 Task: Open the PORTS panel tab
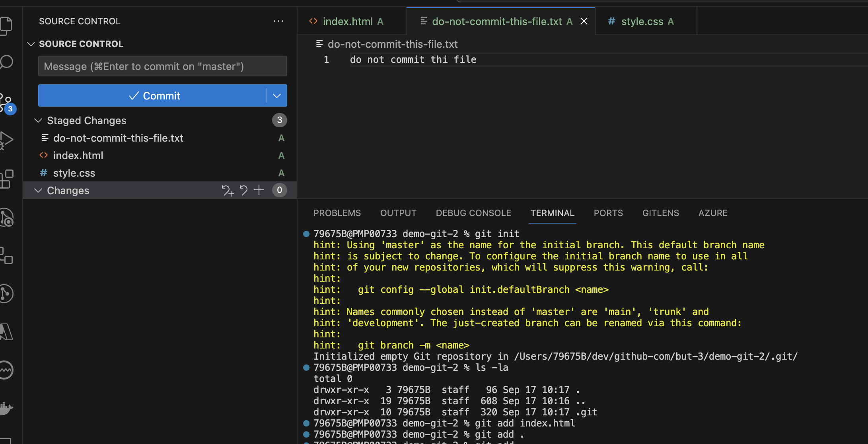coord(608,213)
